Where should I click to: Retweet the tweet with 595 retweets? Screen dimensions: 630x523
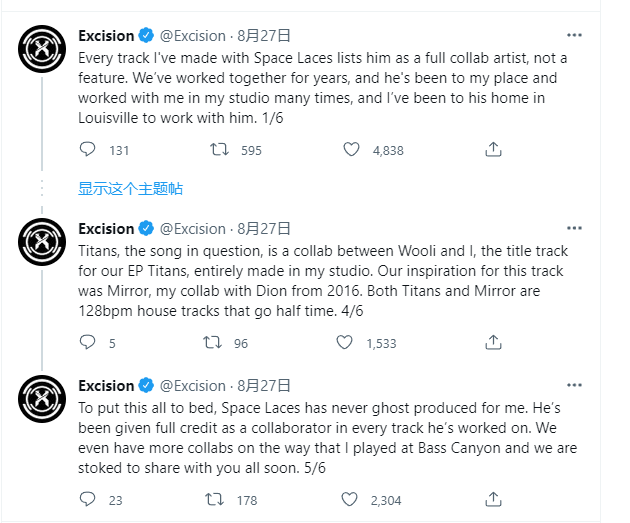point(219,149)
